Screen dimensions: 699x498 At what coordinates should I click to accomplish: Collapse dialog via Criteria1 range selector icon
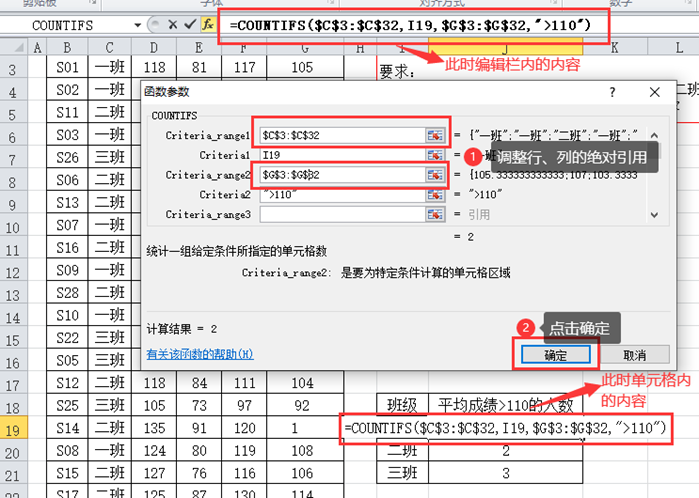(x=435, y=155)
